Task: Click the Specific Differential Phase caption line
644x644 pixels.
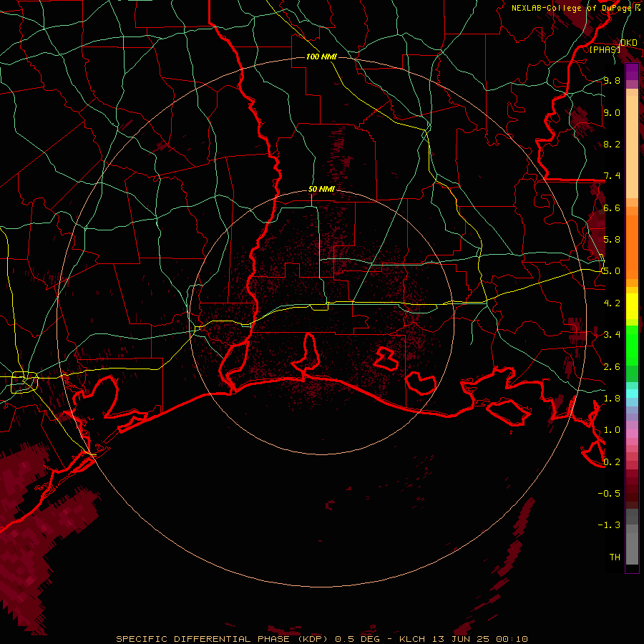Action: click(x=322, y=639)
